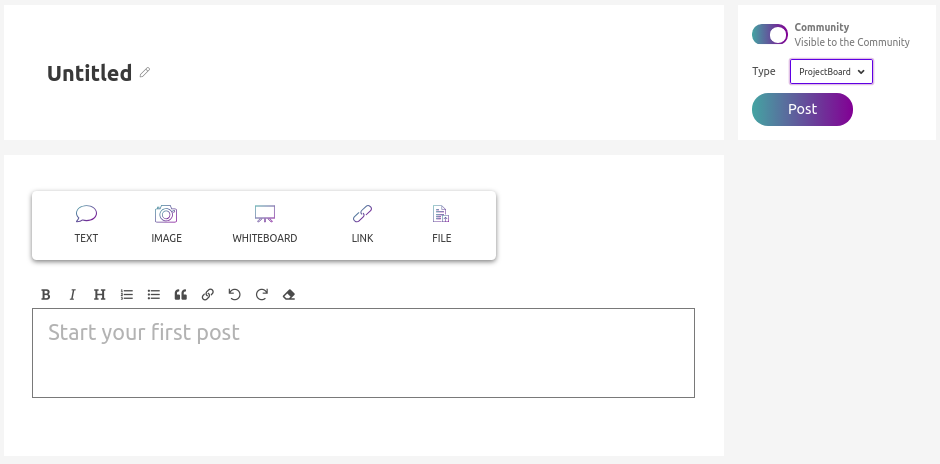Viewport: 940px width, 464px height.
Task: Toggle italic formatting in the editor
Action: tap(73, 294)
